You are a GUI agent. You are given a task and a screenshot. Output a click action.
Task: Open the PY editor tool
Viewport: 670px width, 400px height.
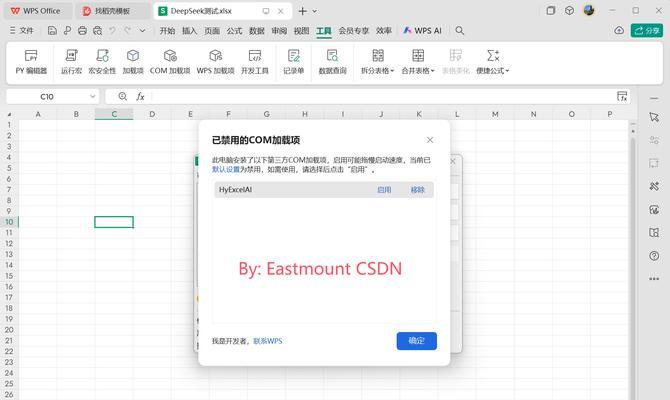(x=31, y=62)
